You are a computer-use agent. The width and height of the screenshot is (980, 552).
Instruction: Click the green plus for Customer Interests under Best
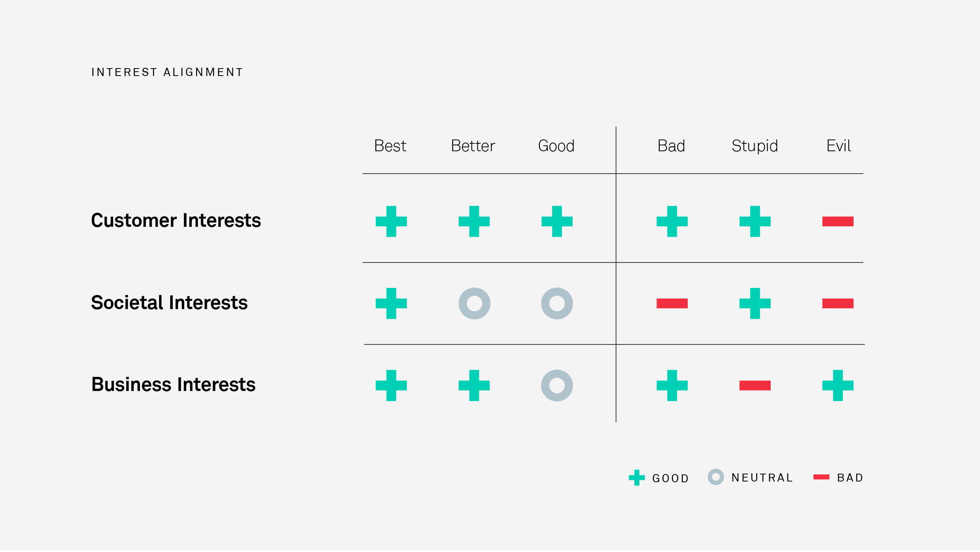(x=391, y=221)
